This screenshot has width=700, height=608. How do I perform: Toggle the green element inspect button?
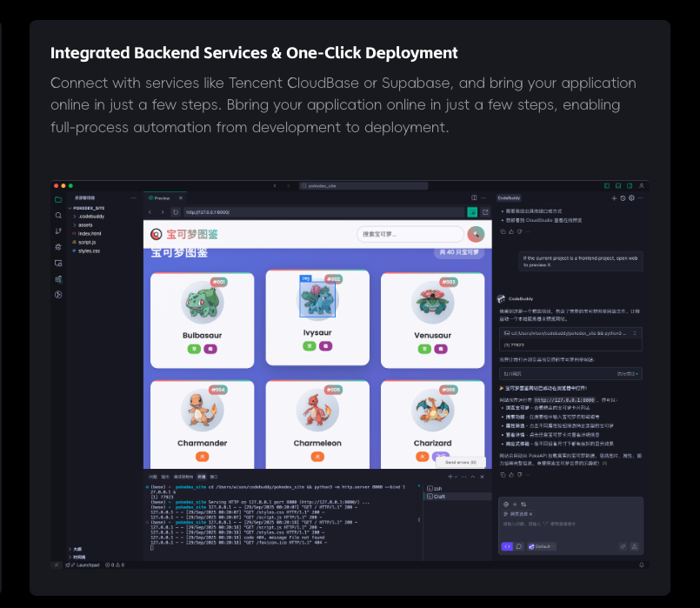(x=472, y=212)
